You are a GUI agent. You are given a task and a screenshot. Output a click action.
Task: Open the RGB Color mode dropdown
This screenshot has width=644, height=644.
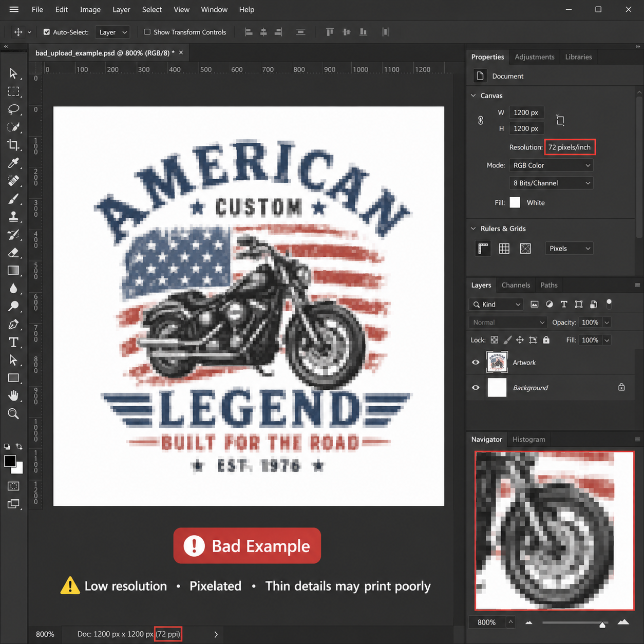tap(551, 165)
